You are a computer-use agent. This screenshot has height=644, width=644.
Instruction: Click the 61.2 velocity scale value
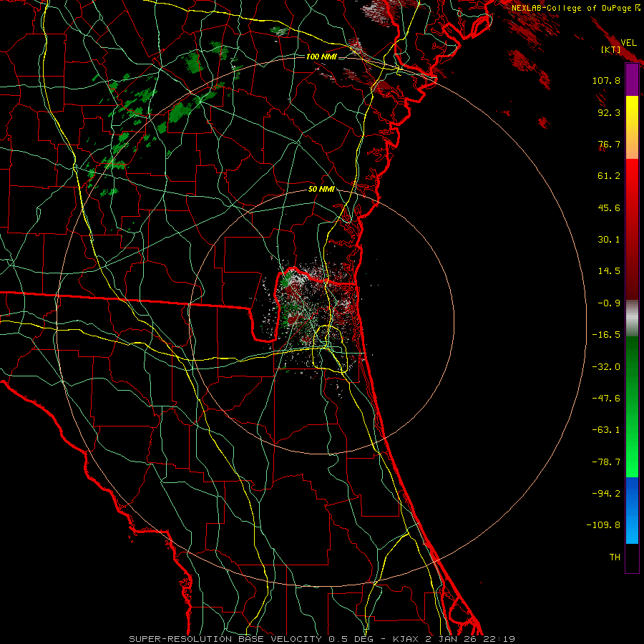[x=609, y=176]
